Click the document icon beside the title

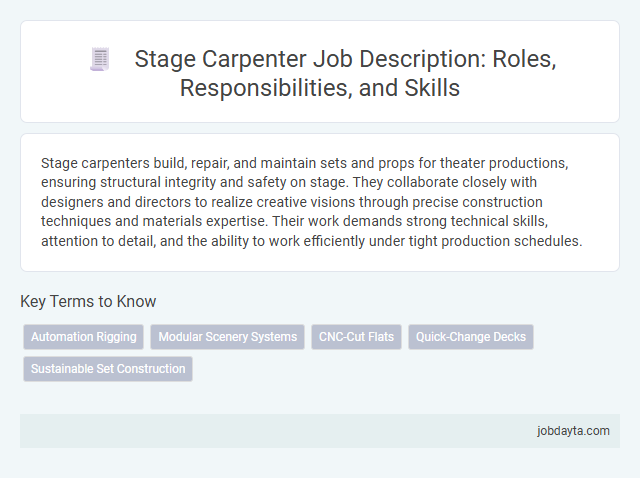100,59
